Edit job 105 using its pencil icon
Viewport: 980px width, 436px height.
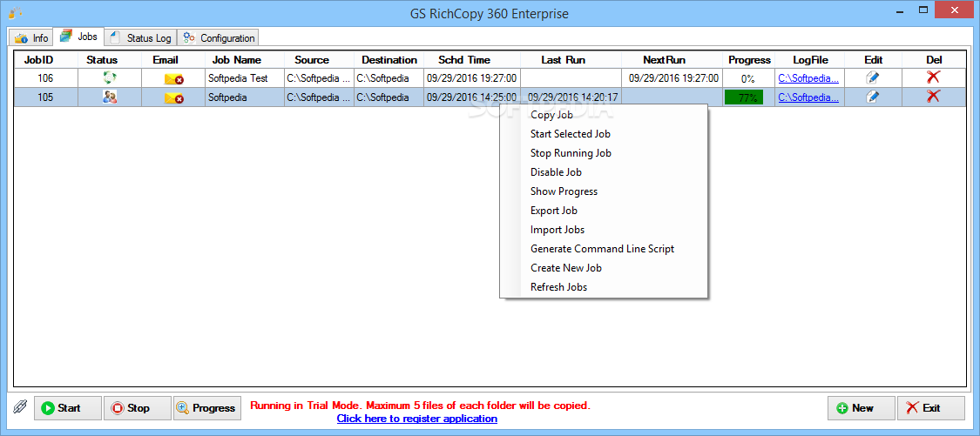point(873,97)
